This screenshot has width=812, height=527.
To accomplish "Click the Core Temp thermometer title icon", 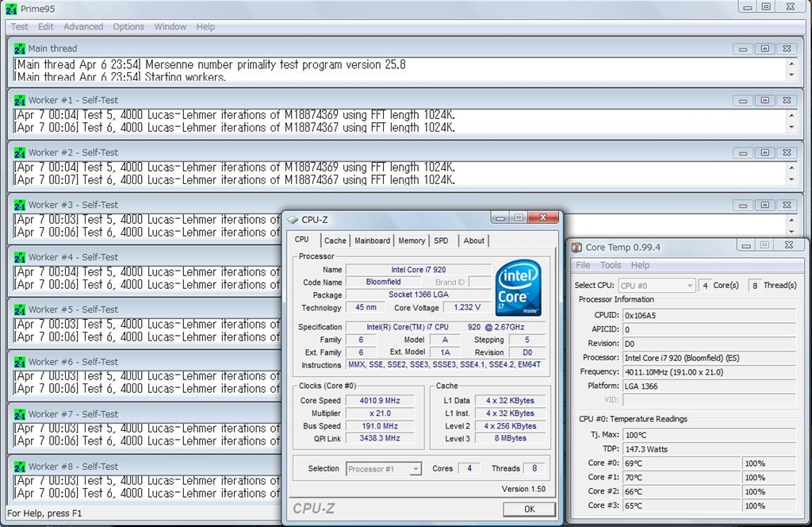I will [576, 248].
